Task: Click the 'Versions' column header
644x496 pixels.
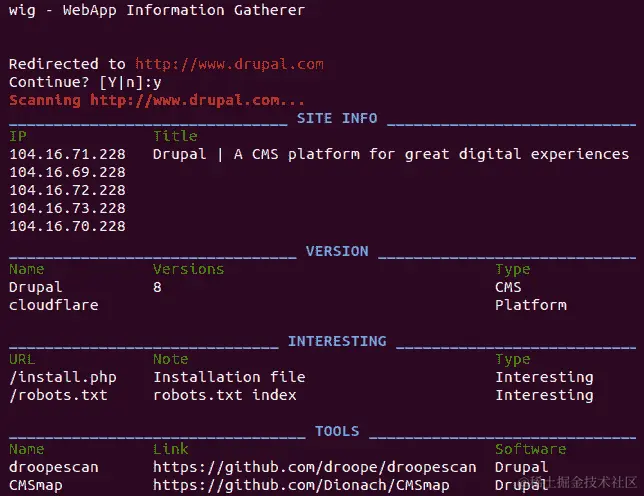Action: click(x=189, y=269)
